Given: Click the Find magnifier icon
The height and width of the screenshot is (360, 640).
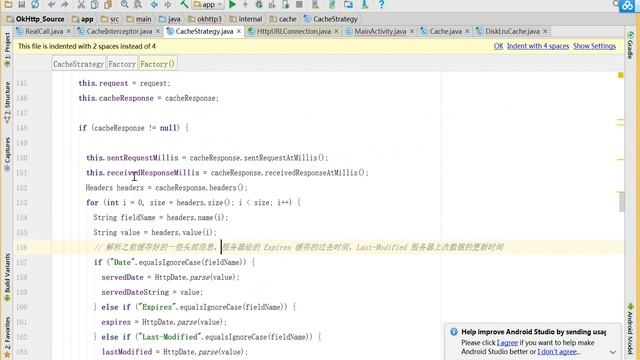Looking at the screenshot, I should [x=124, y=4].
